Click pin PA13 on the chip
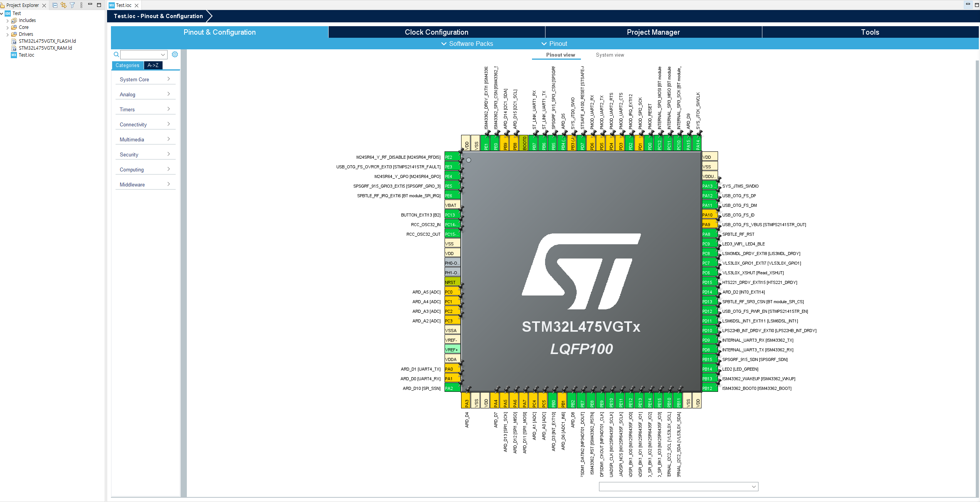This screenshot has width=980, height=502. 710,186
